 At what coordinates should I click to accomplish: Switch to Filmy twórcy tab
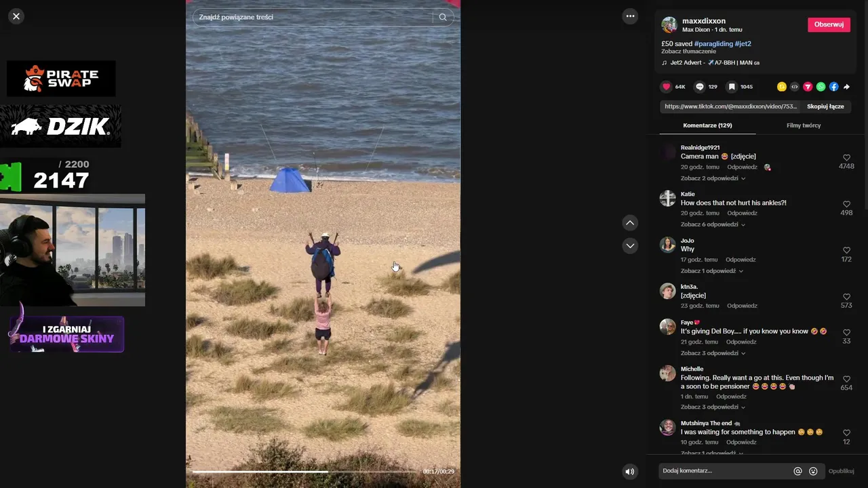[804, 125]
